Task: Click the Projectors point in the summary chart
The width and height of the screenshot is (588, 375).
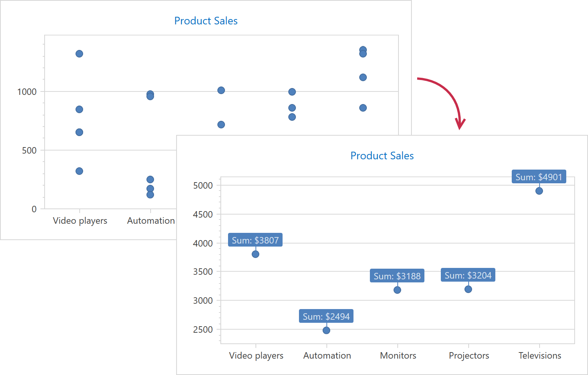Action: (468, 289)
